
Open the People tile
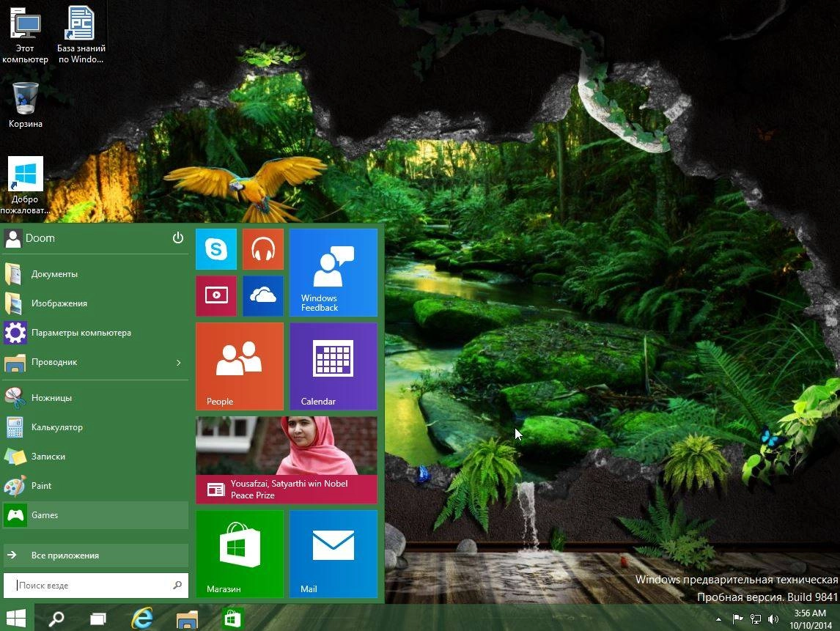pyautogui.click(x=240, y=366)
